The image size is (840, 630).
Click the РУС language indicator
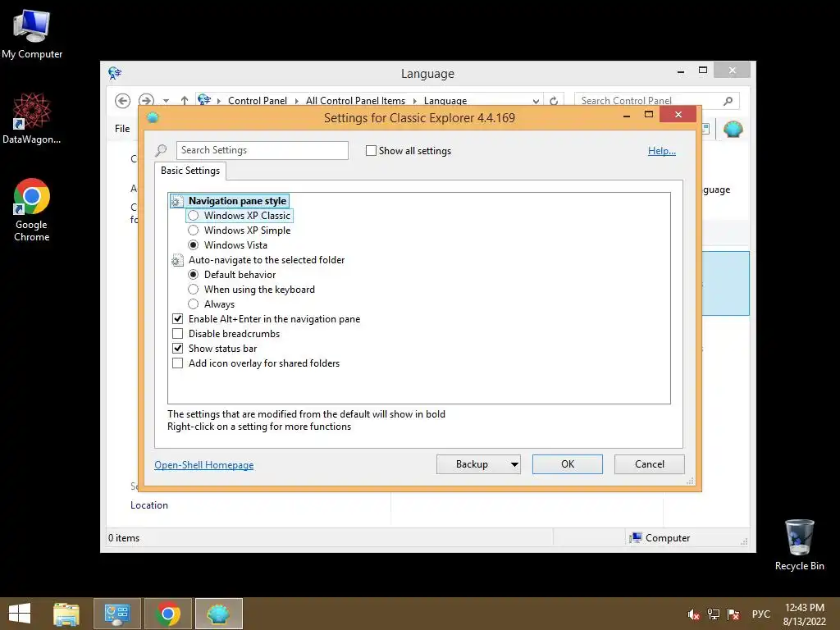pos(760,614)
